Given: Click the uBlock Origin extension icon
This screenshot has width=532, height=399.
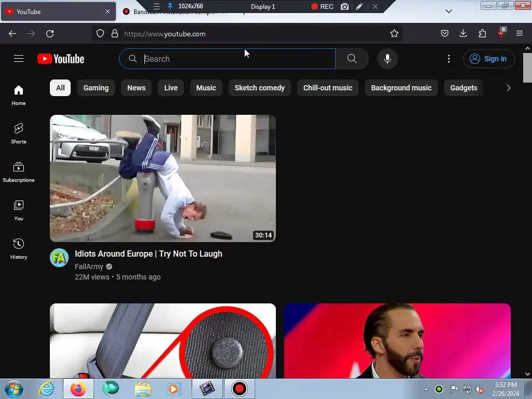Looking at the screenshot, I should tap(501, 33).
